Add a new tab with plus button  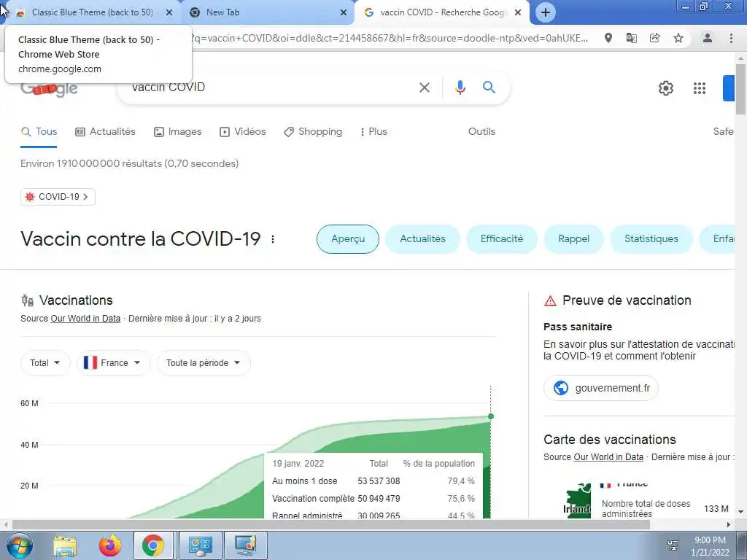click(x=546, y=12)
